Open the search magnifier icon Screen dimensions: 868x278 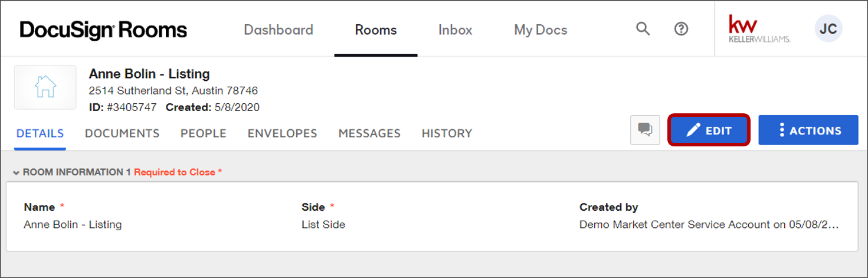(x=643, y=29)
